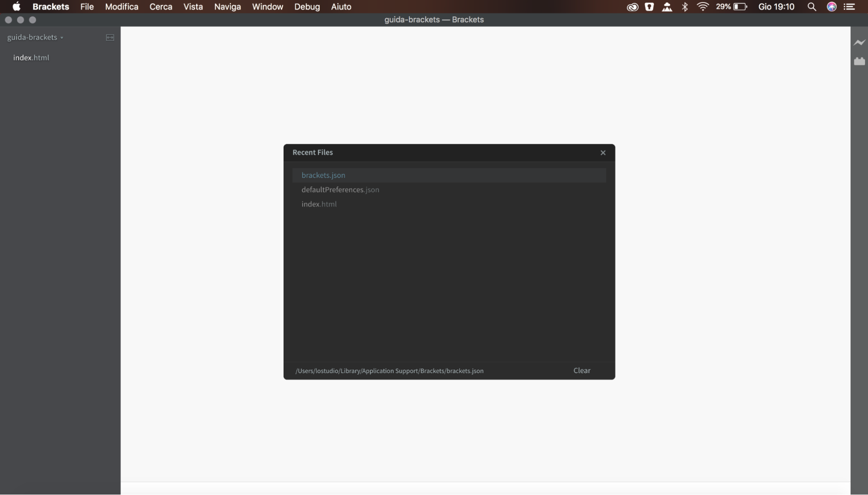Click the Bluetooth menu bar icon
This screenshot has width=868, height=495.
pos(685,7)
